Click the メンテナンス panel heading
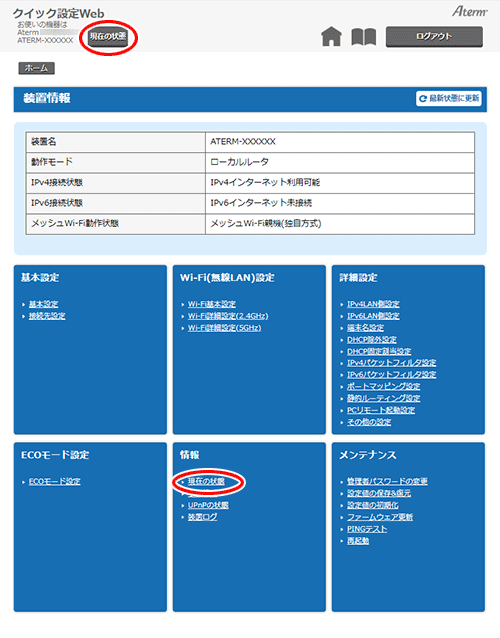This screenshot has width=500, height=638. coord(368,455)
